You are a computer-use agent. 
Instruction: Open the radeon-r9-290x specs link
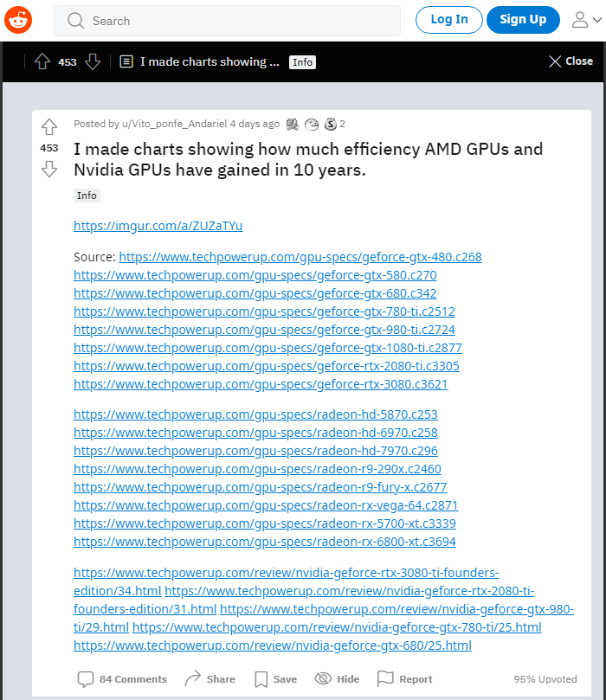257,469
